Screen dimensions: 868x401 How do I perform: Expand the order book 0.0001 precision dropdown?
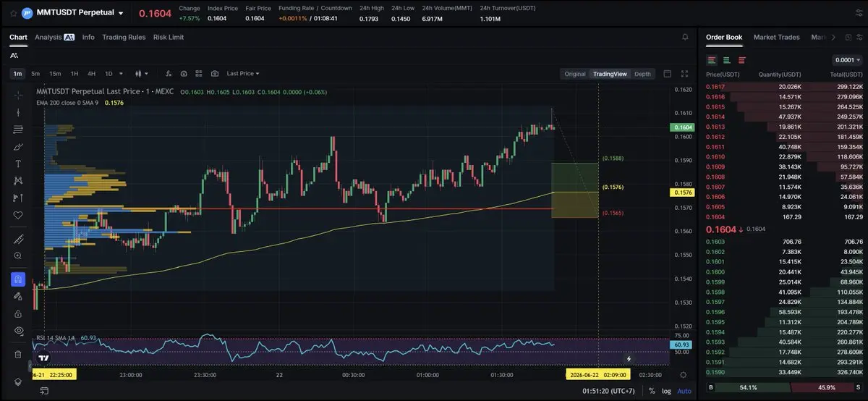(x=846, y=60)
